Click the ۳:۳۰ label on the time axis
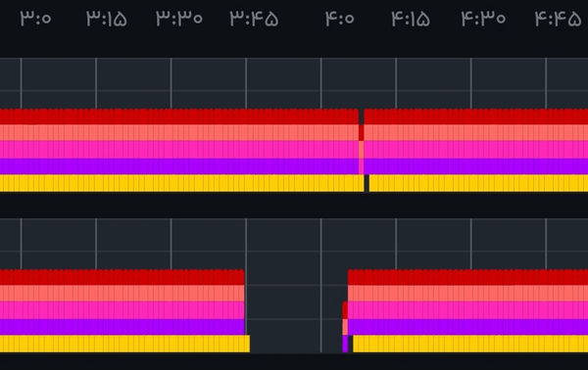 tap(179, 18)
